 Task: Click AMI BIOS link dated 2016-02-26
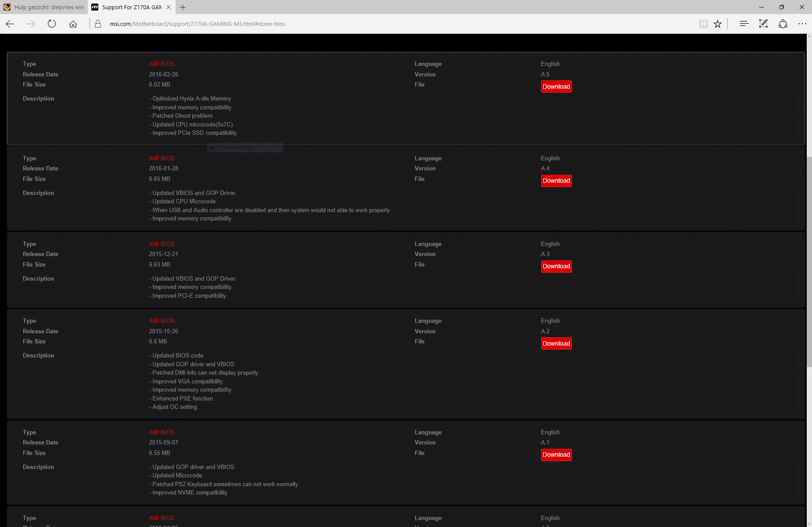coord(162,64)
